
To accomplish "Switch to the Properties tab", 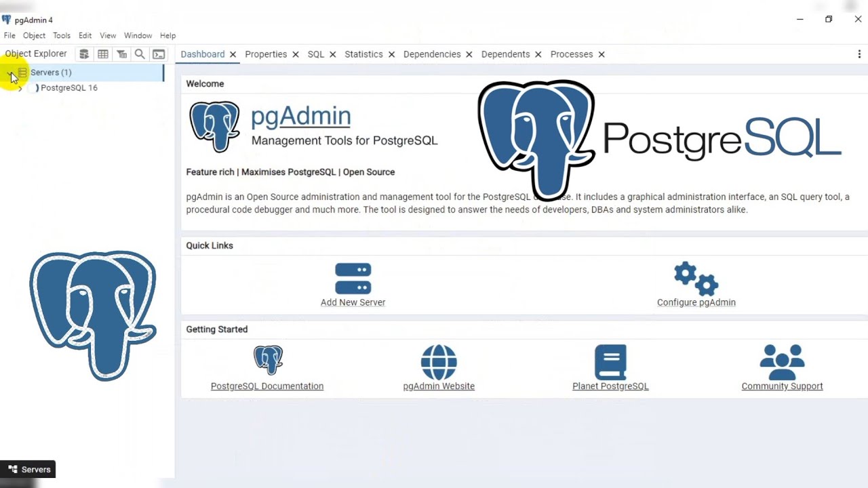I will (x=266, y=54).
